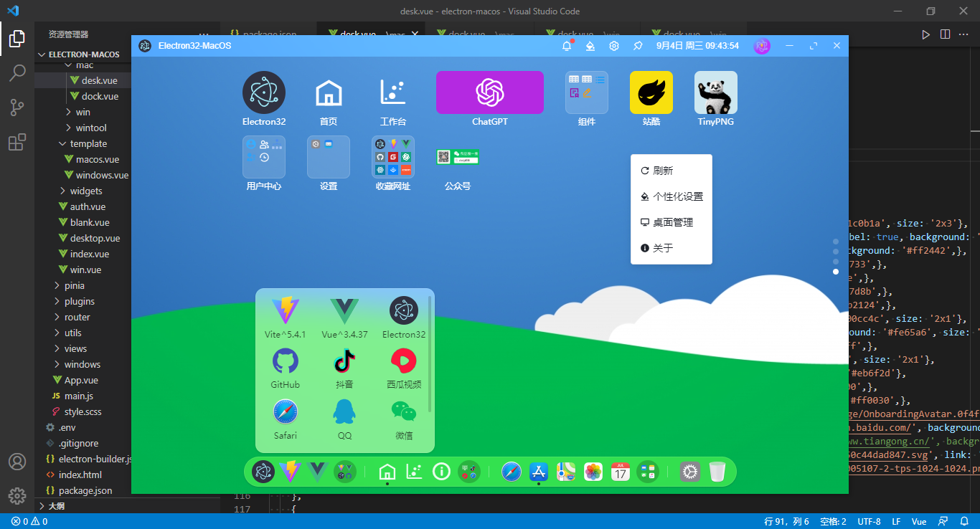
Task: Click Safari compass icon in the dock
Action: coord(512,472)
